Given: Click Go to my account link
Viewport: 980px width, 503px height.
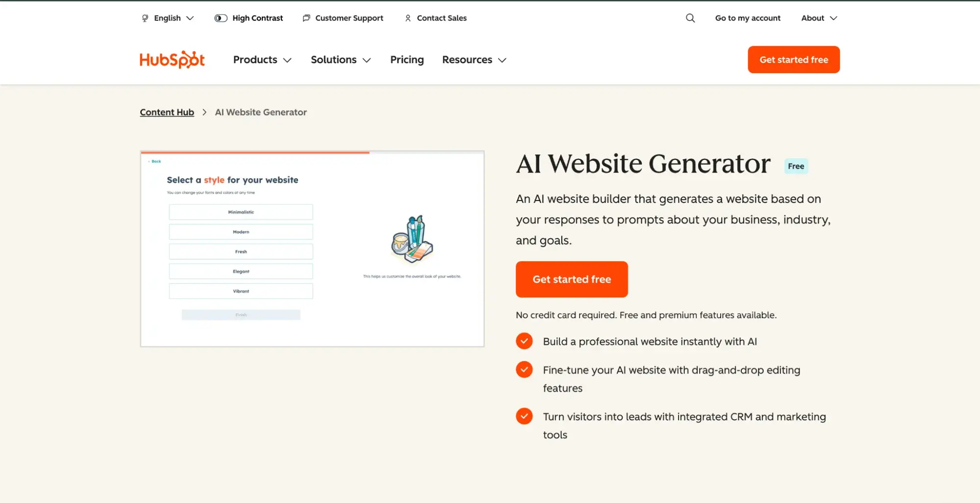Looking at the screenshot, I should (748, 18).
